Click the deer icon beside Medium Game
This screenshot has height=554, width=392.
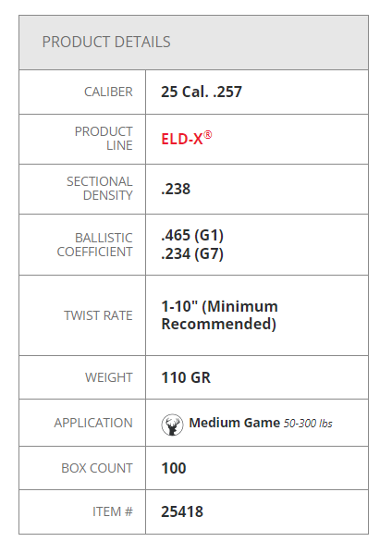pyautogui.click(x=172, y=425)
